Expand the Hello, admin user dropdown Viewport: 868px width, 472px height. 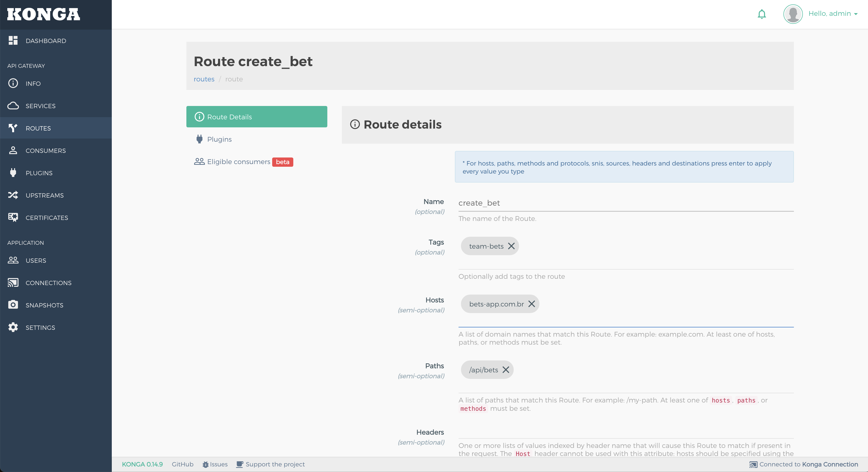[x=833, y=14]
